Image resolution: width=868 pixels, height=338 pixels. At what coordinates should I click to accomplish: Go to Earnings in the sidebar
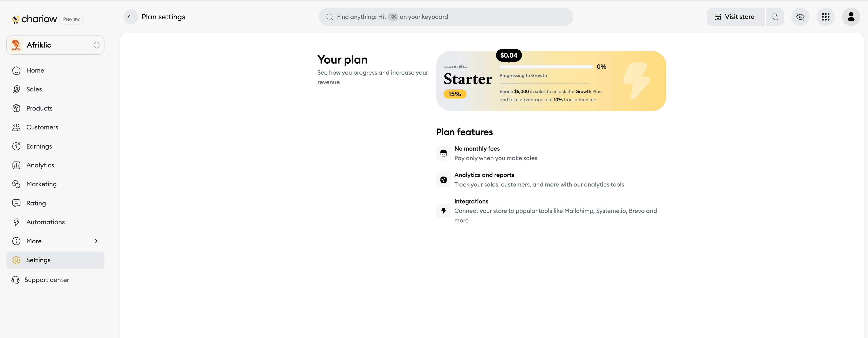(x=39, y=146)
